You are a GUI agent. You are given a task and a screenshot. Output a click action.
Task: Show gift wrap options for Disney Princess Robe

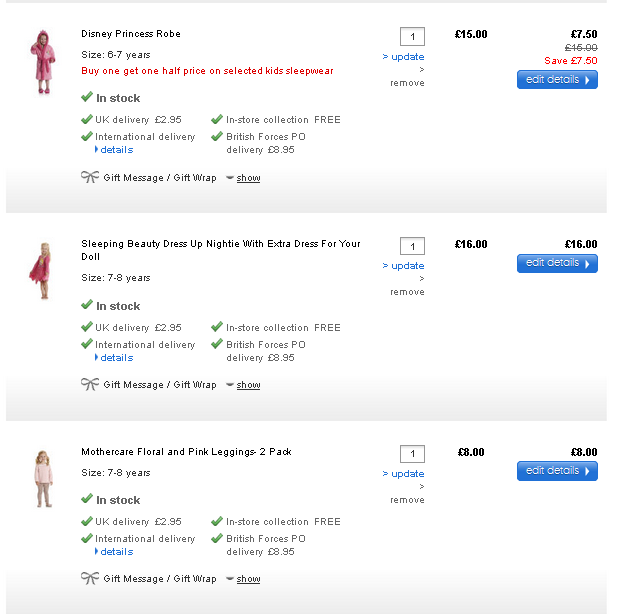248,178
